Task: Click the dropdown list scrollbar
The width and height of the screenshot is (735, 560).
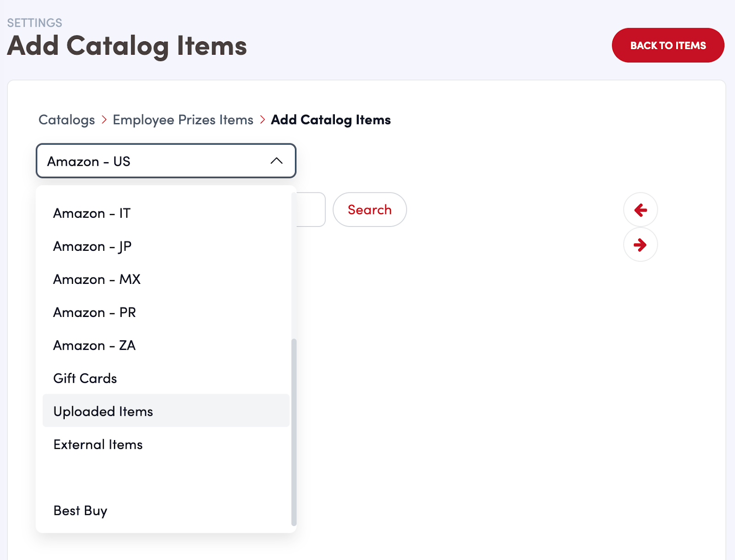Action: click(x=294, y=432)
